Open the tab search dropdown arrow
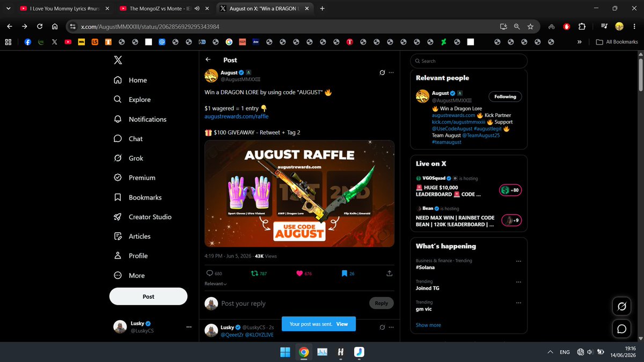 coord(8,9)
